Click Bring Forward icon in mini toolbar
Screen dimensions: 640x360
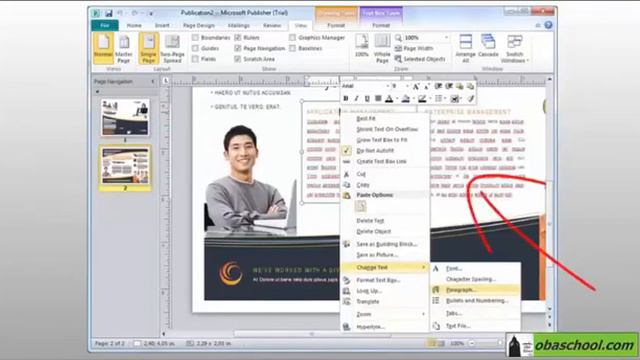[x=460, y=86]
